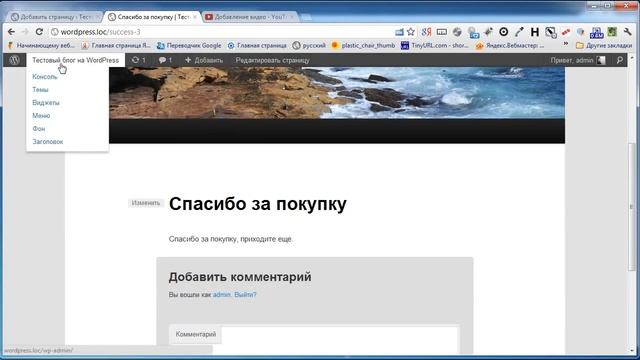Switch to 'Добавить страницу' browser tab
Viewport: 640px width, 360px height.
[55, 17]
